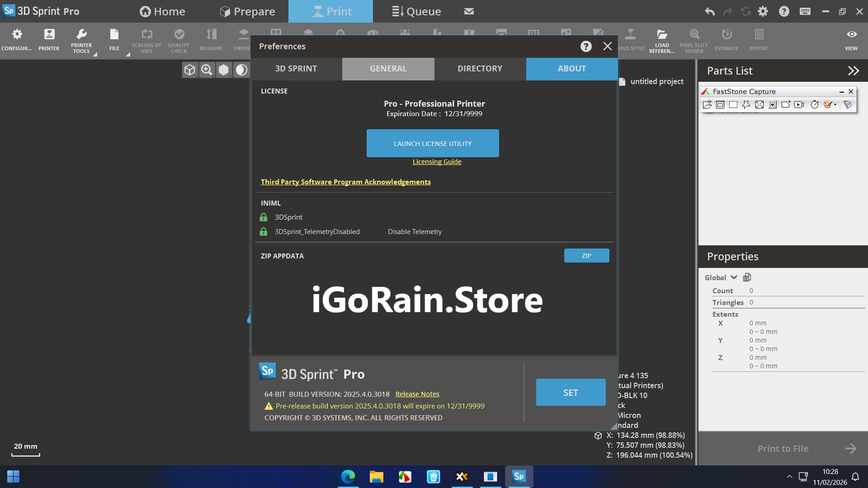Click the LAUNCH LICENSE UTILITY button
This screenshot has height=488, width=868.
pos(433,143)
